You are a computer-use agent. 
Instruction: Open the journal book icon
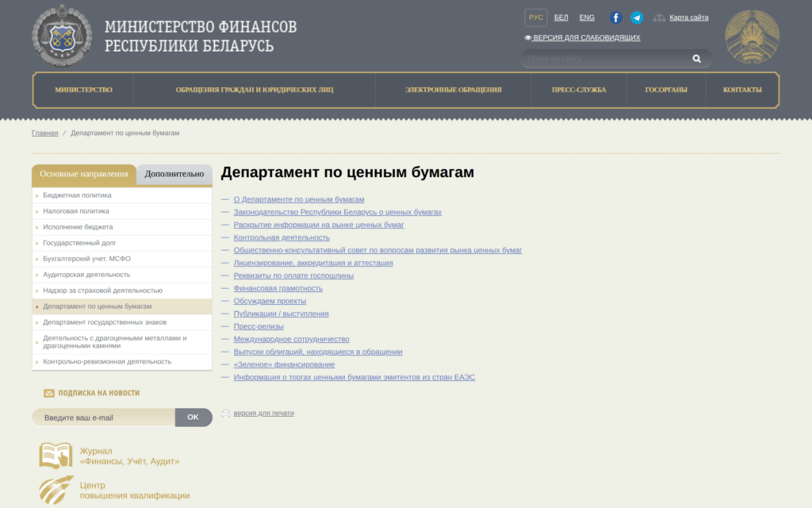(x=56, y=456)
